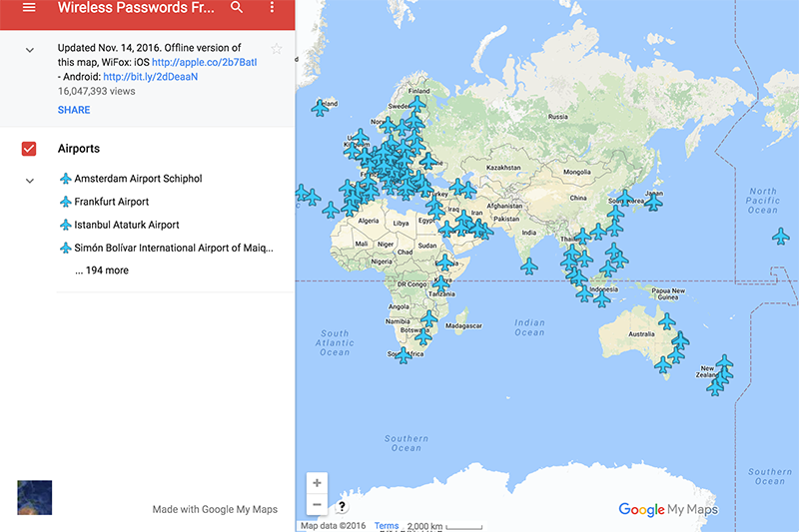Click the airplane marker in South Africa
The image size is (799, 532).
click(x=403, y=354)
